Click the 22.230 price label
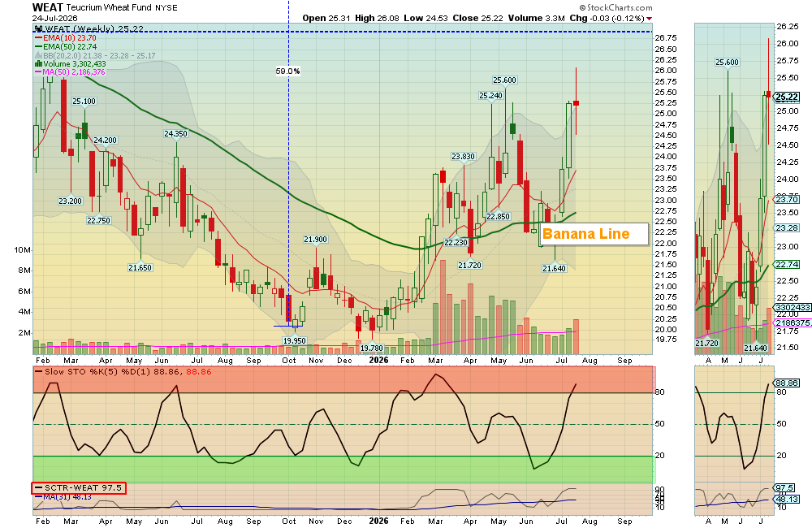The width and height of the screenshot is (812, 528). (456, 242)
